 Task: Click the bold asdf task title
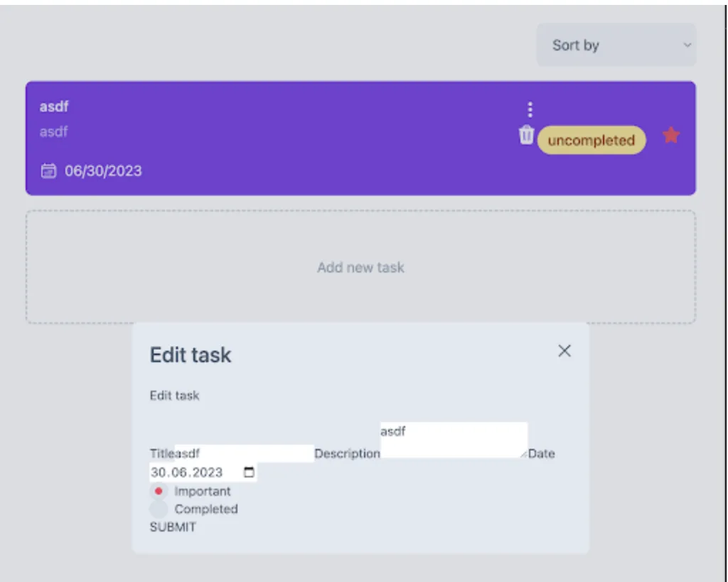pos(54,107)
